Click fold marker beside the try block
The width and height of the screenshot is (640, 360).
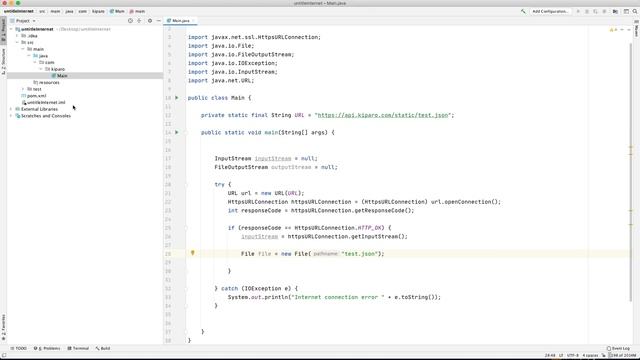pyautogui.click(x=186, y=184)
